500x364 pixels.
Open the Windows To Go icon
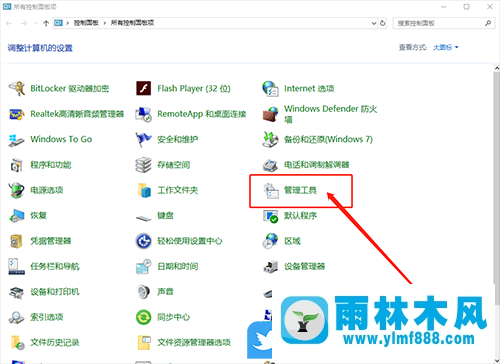[x=16, y=140]
